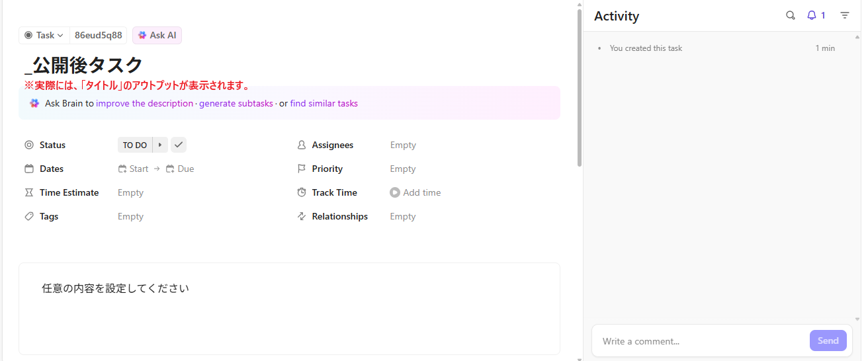Click the Write a comment field
The width and height of the screenshot is (868, 361).
coord(701,341)
